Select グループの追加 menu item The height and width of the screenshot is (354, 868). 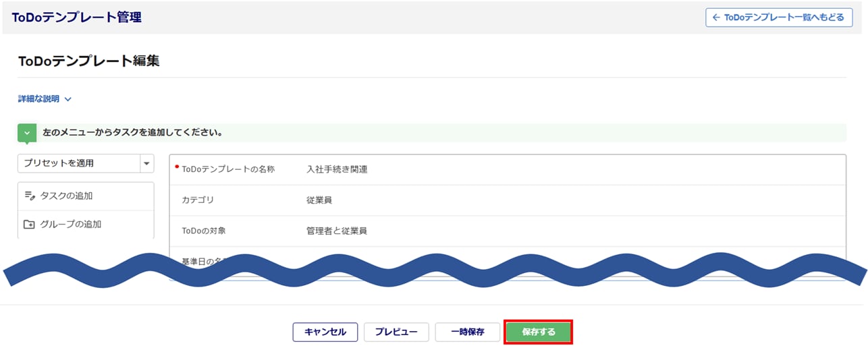[x=70, y=225]
